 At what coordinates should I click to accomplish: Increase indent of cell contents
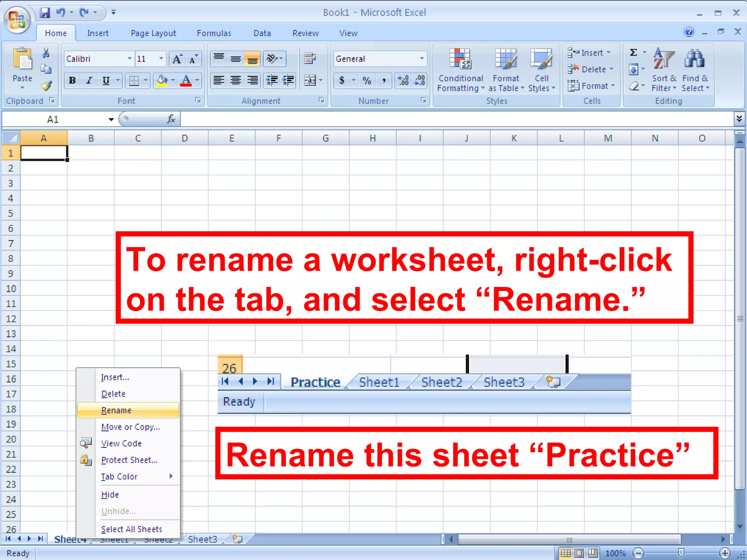288,81
